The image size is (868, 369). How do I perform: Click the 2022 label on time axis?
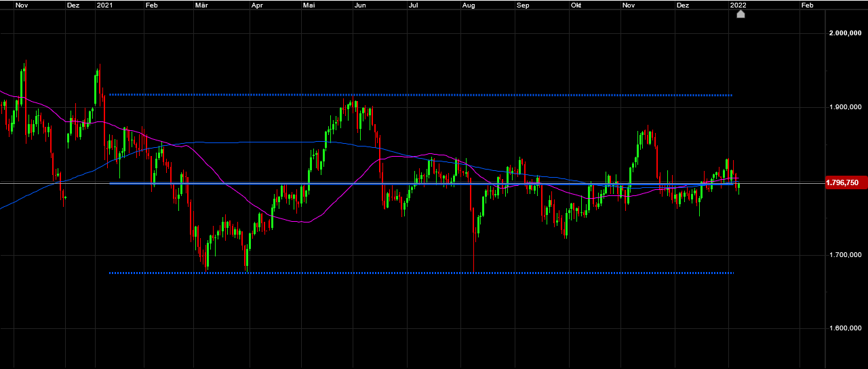point(738,5)
